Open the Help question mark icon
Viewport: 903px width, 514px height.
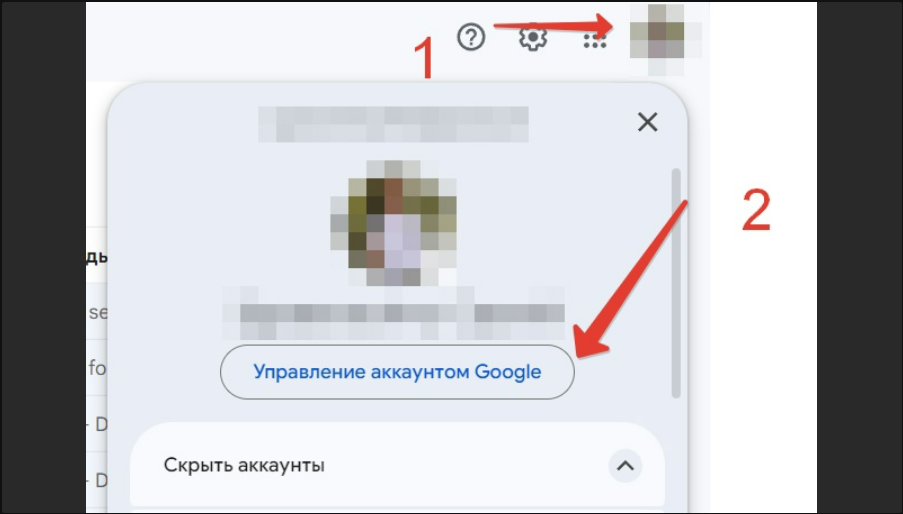click(x=471, y=37)
